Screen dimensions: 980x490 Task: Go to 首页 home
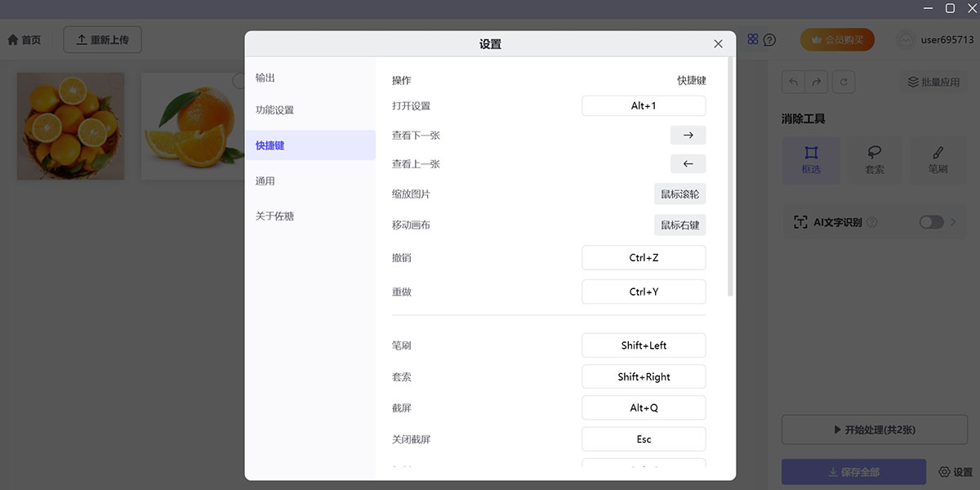click(x=24, y=38)
